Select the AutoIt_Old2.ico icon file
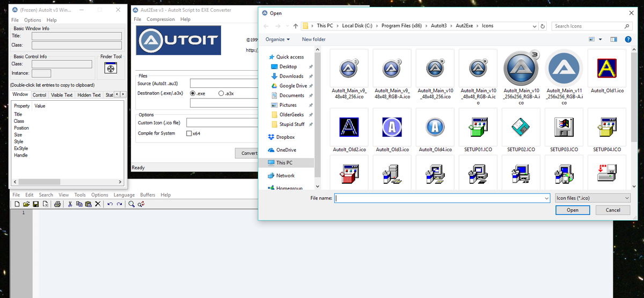The image size is (644, 298). click(349, 131)
